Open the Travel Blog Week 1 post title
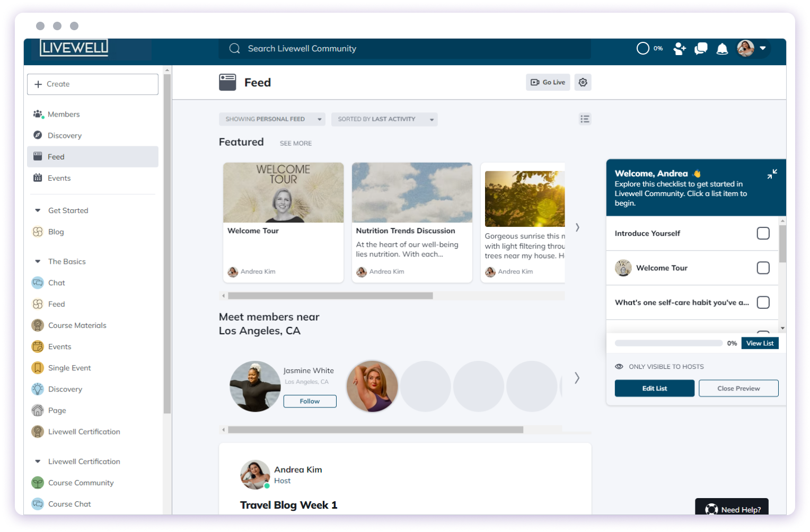Viewport: 810px width, 532px height. (288, 505)
